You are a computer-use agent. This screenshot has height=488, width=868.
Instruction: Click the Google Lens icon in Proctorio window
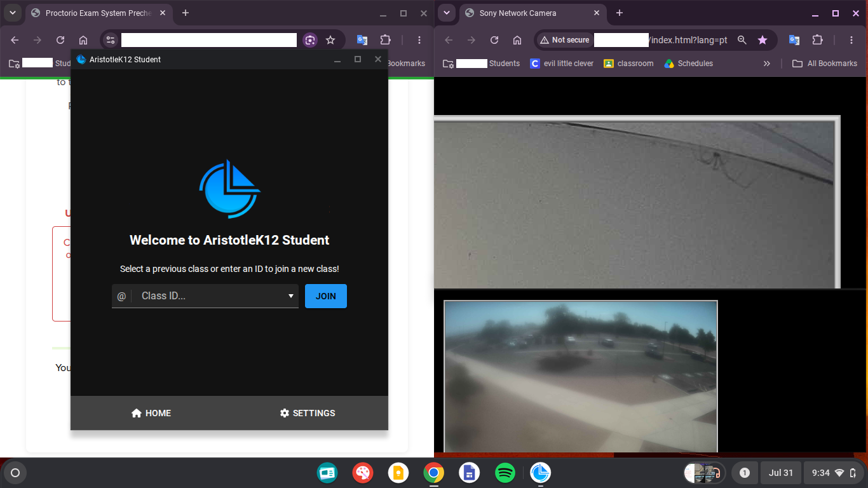[x=310, y=40]
